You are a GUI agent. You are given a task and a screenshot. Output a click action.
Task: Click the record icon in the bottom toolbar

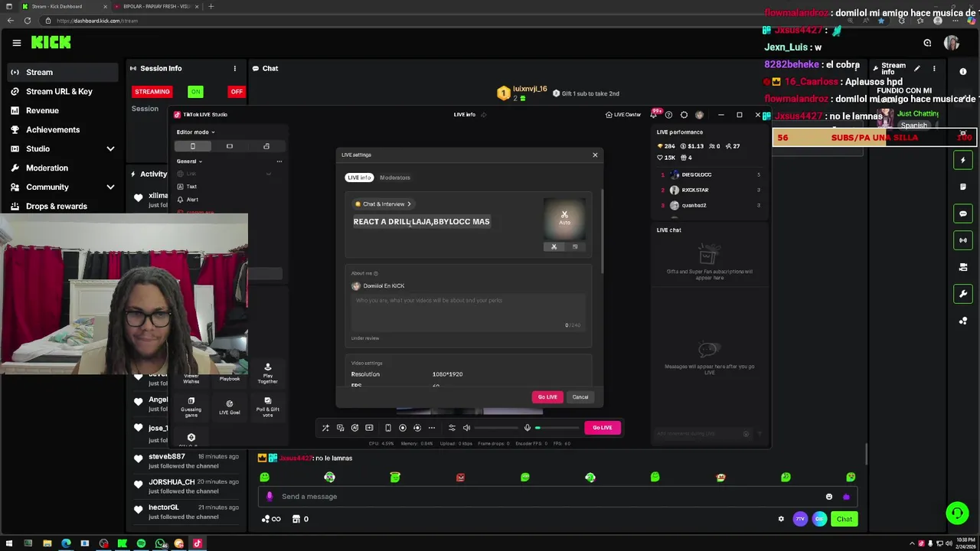point(403,428)
